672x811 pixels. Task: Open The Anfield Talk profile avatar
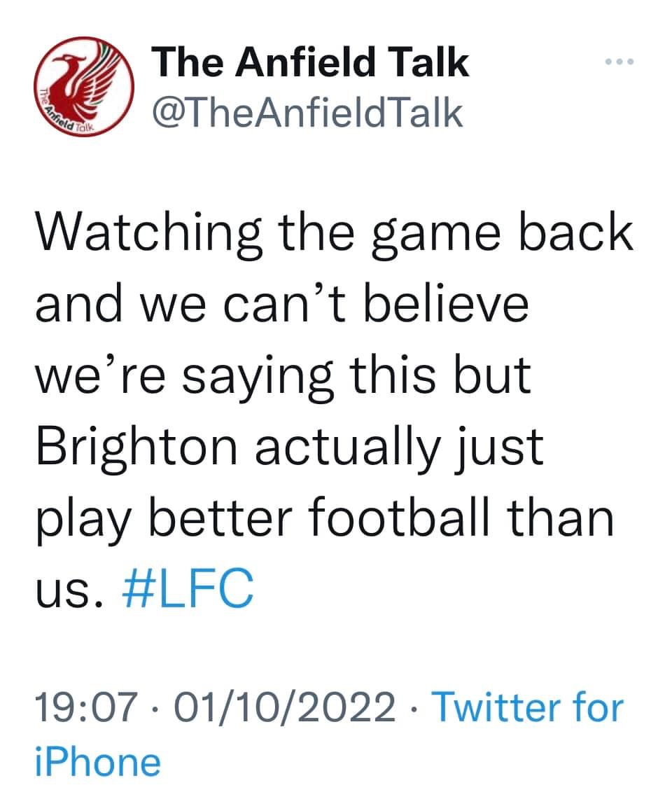click(84, 86)
